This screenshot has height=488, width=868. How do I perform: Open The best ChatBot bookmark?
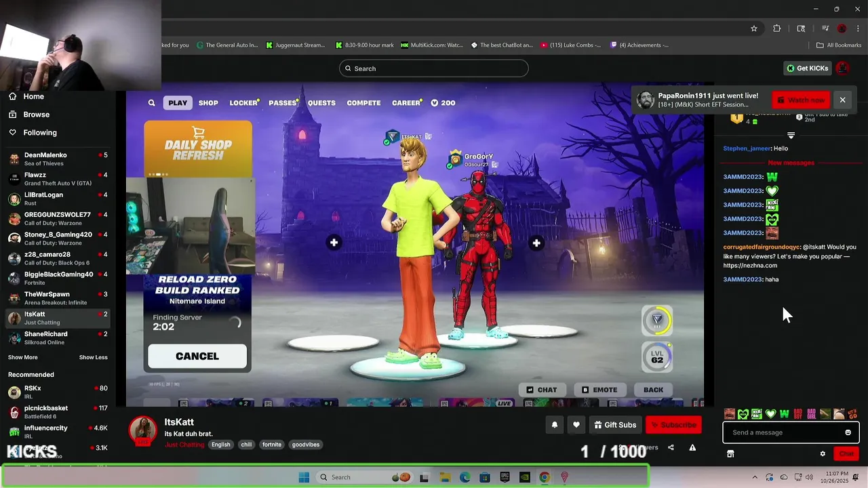pyautogui.click(x=502, y=45)
